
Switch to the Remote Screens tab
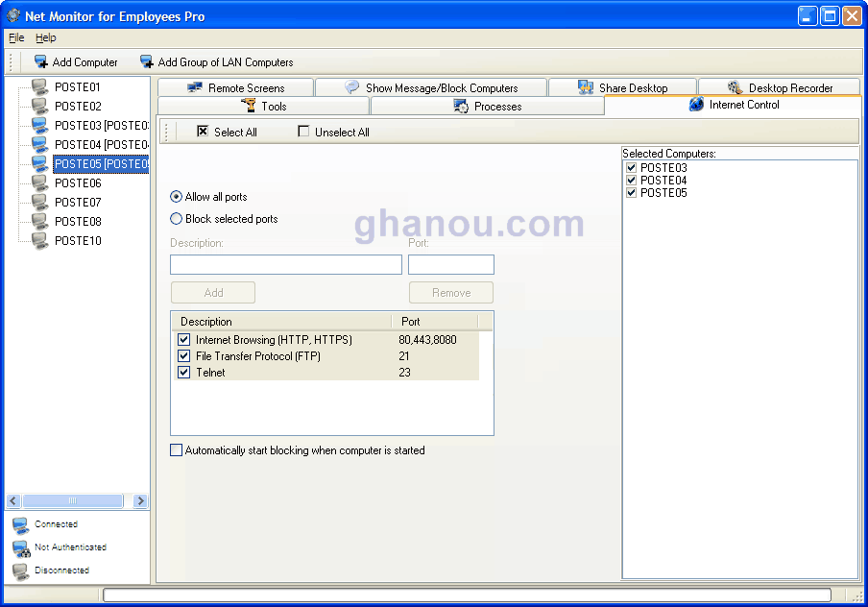point(236,87)
